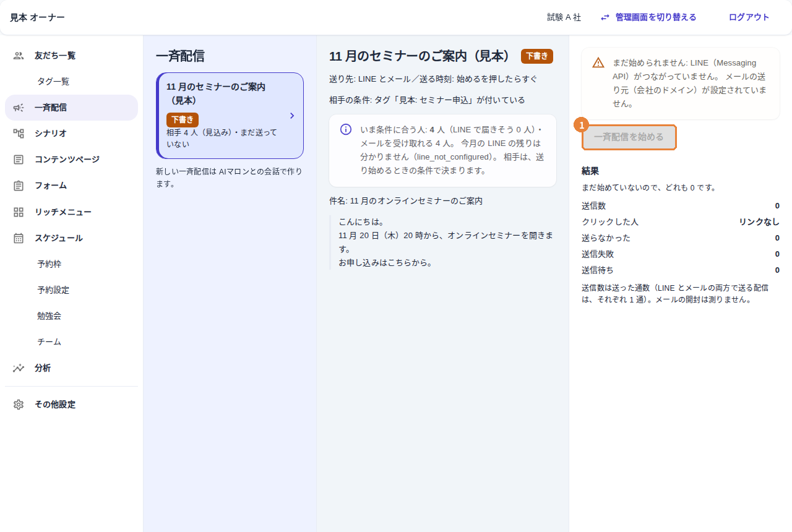Viewport: 792px width, 532px height.
Task: Select the 11月のセミナーのご案内 broadcast card
Action: click(x=230, y=116)
